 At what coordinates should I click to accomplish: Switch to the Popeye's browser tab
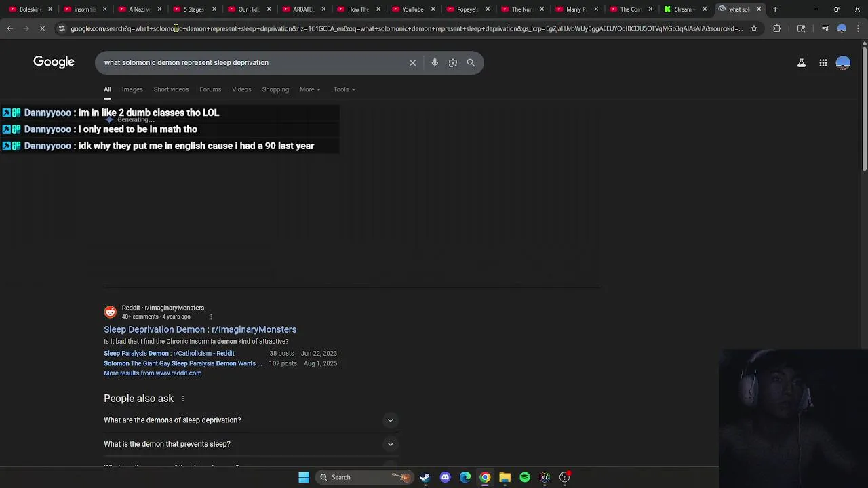tap(467, 9)
